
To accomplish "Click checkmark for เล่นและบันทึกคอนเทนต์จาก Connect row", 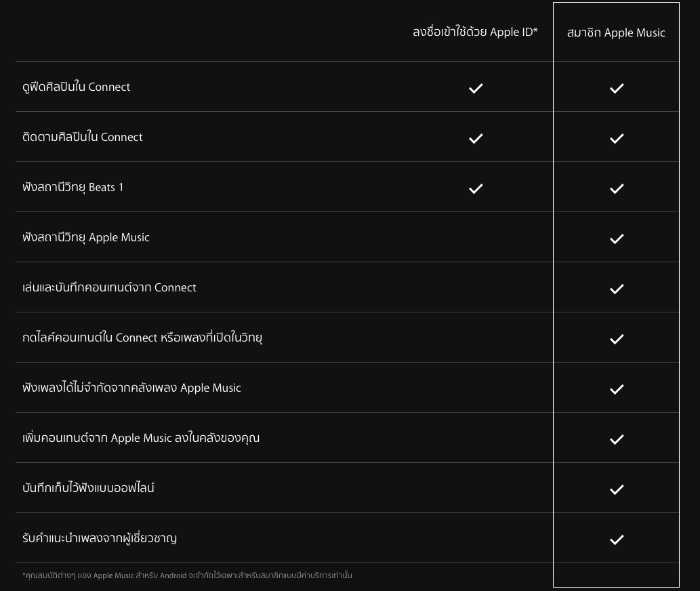I will pyautogui.click(x=617, y=289).
